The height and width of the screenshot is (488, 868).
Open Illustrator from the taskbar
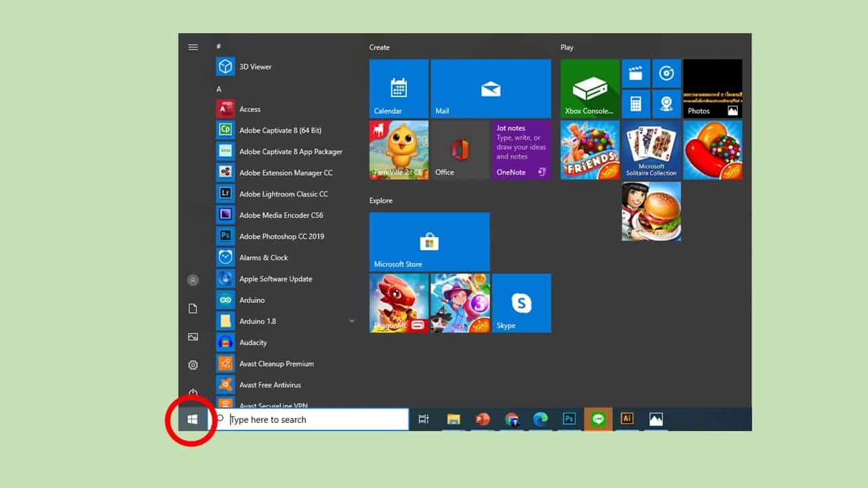coord(627,420)
